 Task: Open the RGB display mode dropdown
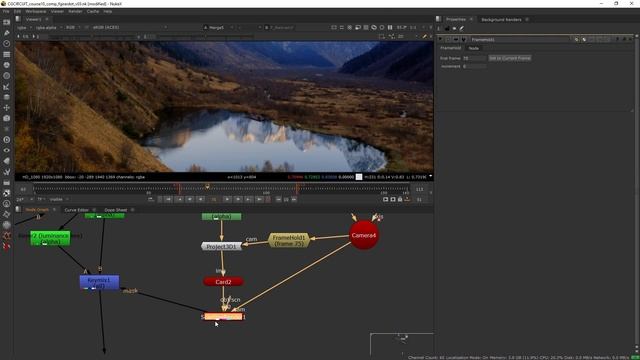point(72,27)
